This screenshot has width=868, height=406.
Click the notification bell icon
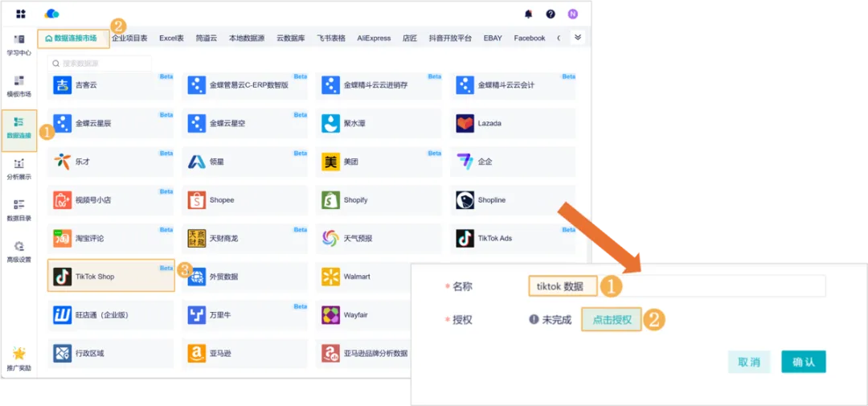528,14
